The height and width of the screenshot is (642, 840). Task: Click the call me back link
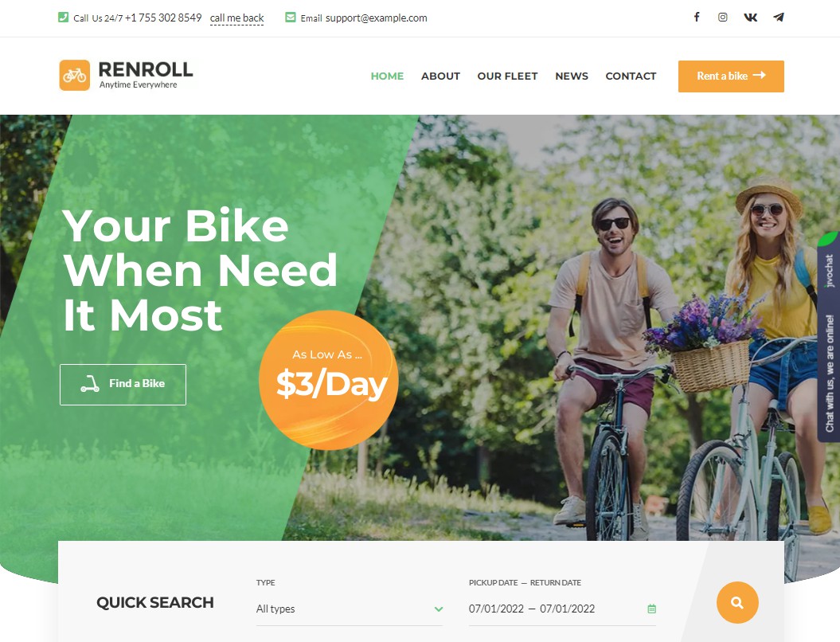236,18
